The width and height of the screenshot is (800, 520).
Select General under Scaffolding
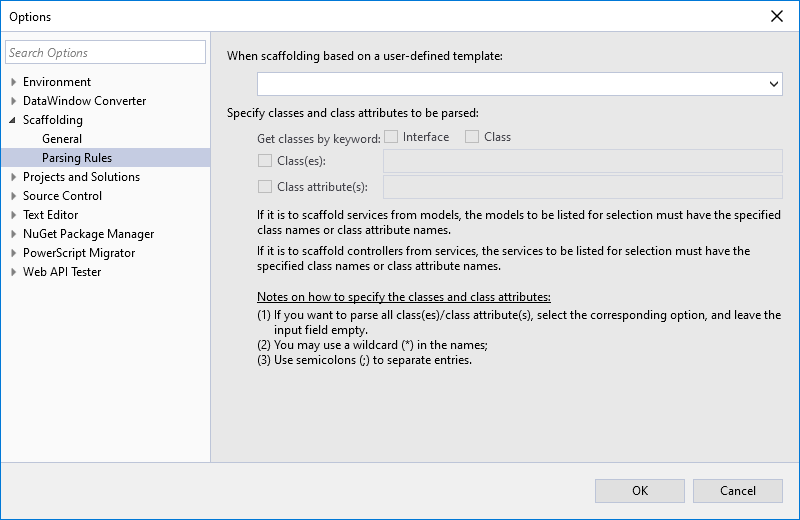click(x=62, y=139)
